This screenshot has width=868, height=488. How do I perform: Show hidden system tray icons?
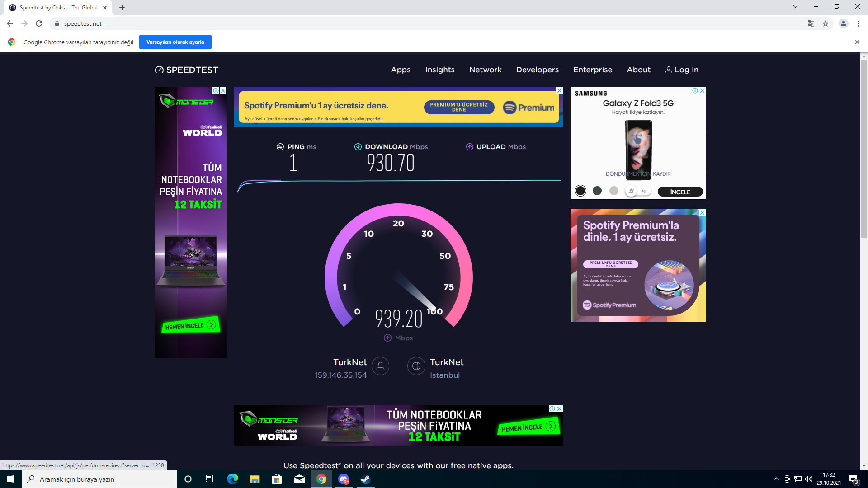(x=776, y=479)
